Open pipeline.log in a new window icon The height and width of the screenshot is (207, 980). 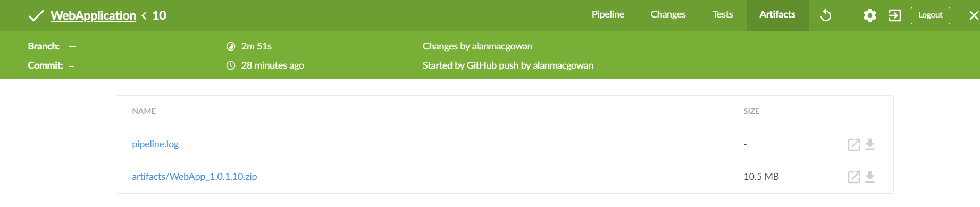[854, 144]
